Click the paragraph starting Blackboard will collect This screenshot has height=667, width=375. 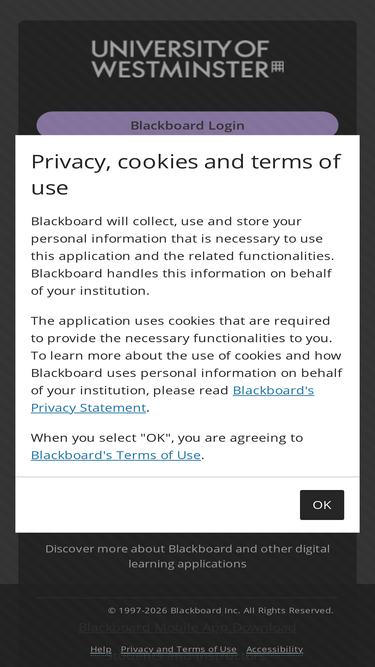pyautogui.click(x=182, y=256)
